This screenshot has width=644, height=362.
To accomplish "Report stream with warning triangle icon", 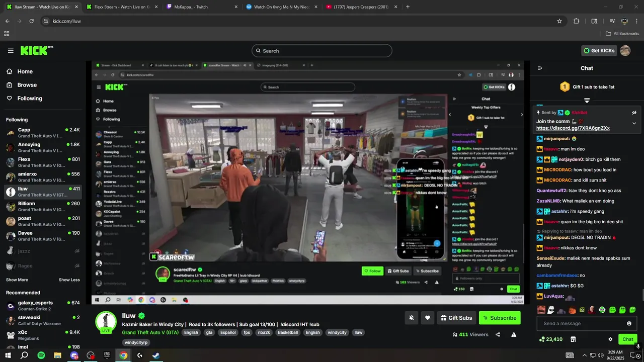I will click(514, 334).
